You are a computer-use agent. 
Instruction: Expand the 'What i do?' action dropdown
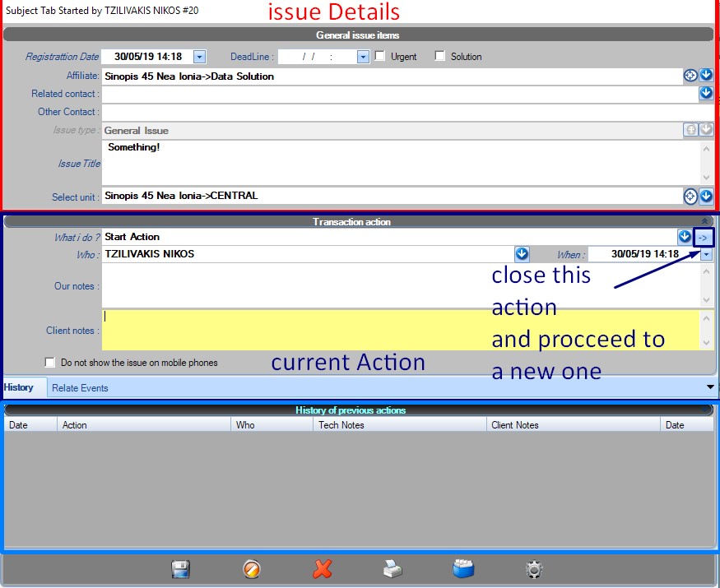[685, 237]
